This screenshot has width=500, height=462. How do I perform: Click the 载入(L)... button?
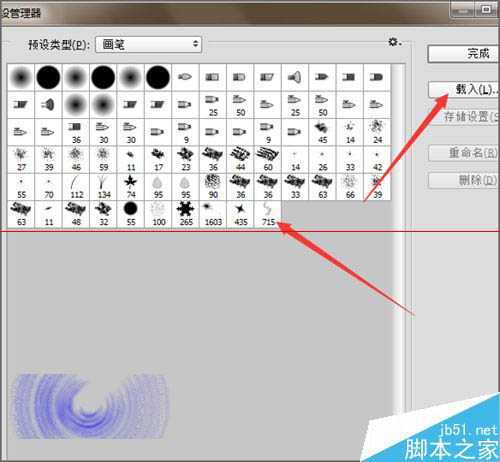click(x=464, y=89)
